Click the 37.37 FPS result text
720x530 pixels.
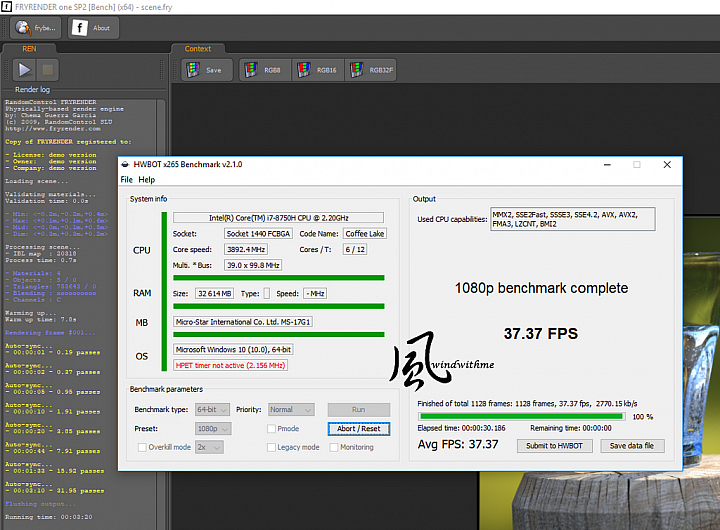pos(541,333)
